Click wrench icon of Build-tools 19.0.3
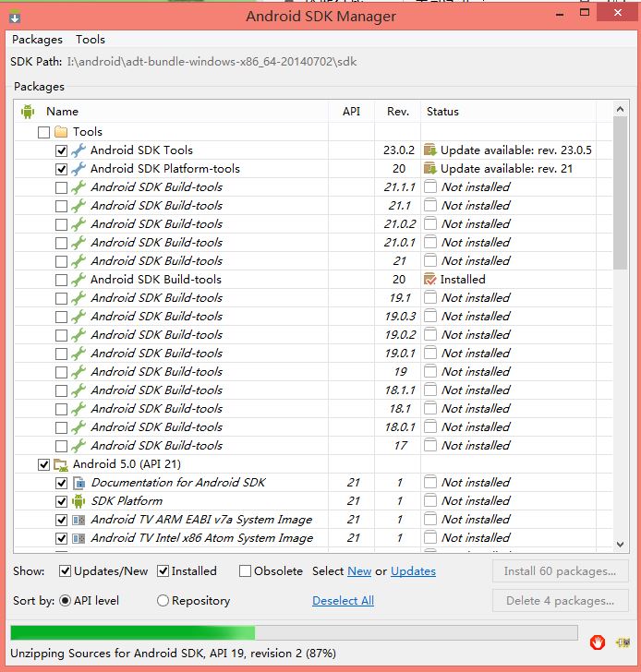 pyautogui.click(x=78, y=317)
